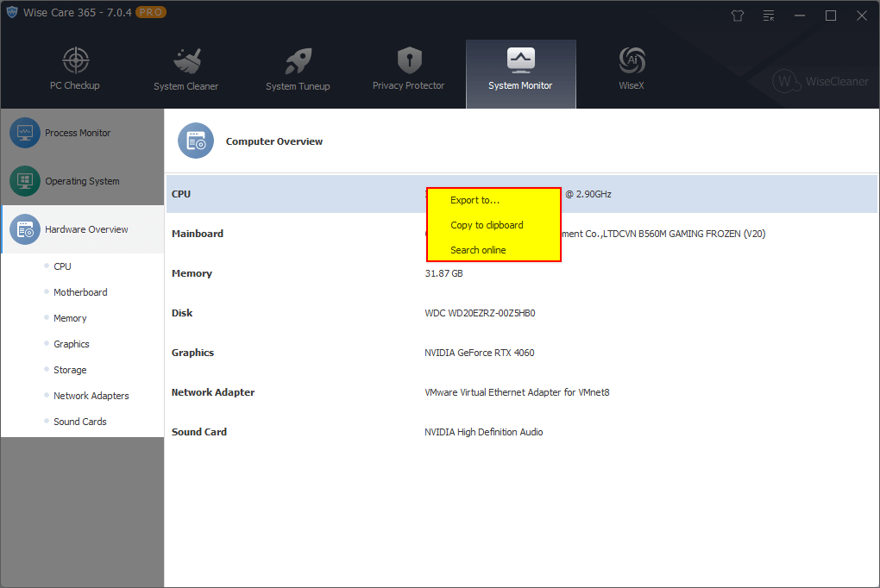Close the Wise Care 365 window

(862, 16)
